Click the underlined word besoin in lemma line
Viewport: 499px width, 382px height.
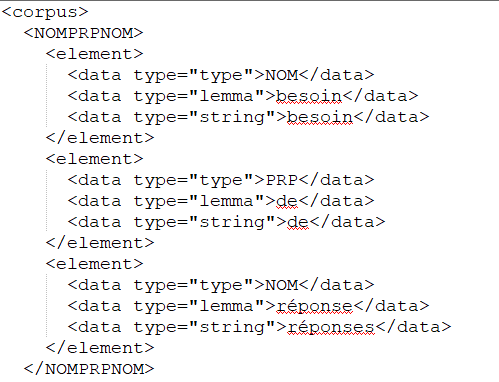coord(309,97)
